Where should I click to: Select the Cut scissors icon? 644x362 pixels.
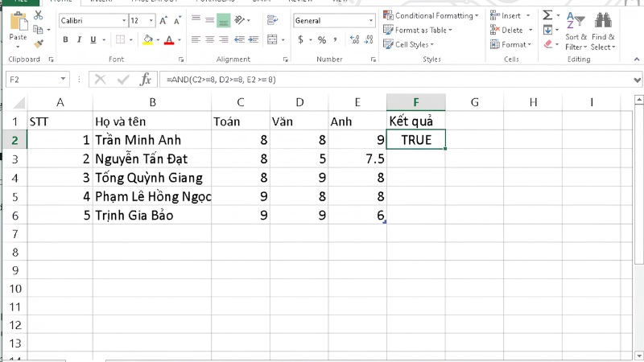[x=38, y=15]
